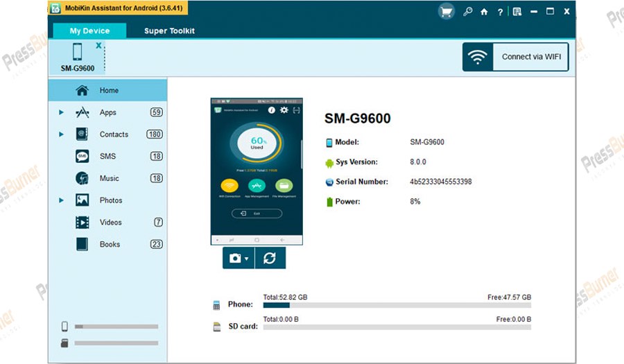
Task: Click the shopping cart purchase icon
Action: tap(447, 11)
